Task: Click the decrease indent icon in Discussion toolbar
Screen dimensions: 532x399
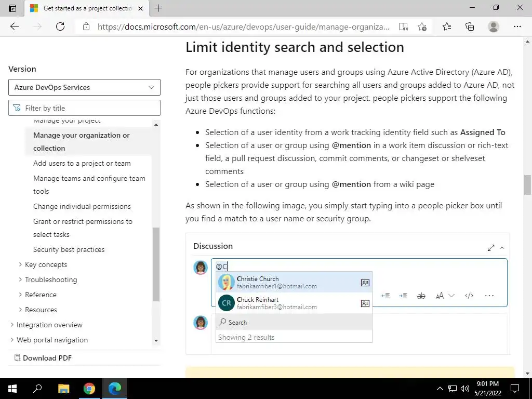Action: pyautogui.click(x=385, y=296)
